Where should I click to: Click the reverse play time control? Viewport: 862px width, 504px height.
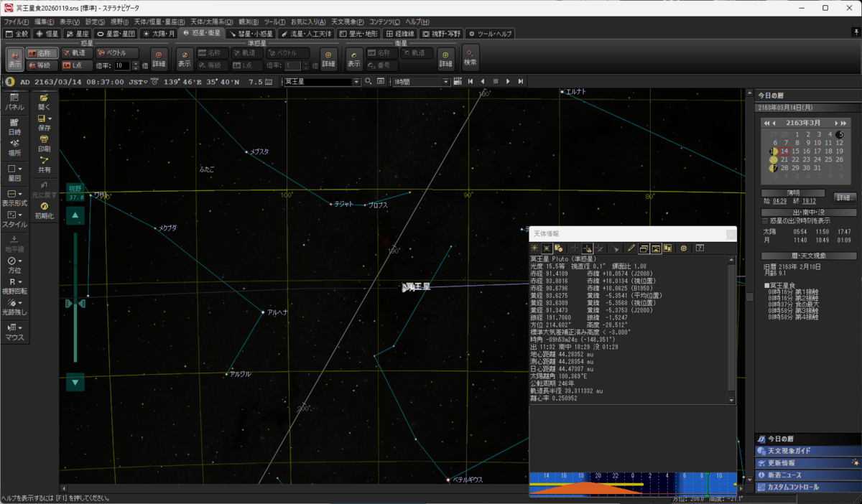tap(482, 82)
